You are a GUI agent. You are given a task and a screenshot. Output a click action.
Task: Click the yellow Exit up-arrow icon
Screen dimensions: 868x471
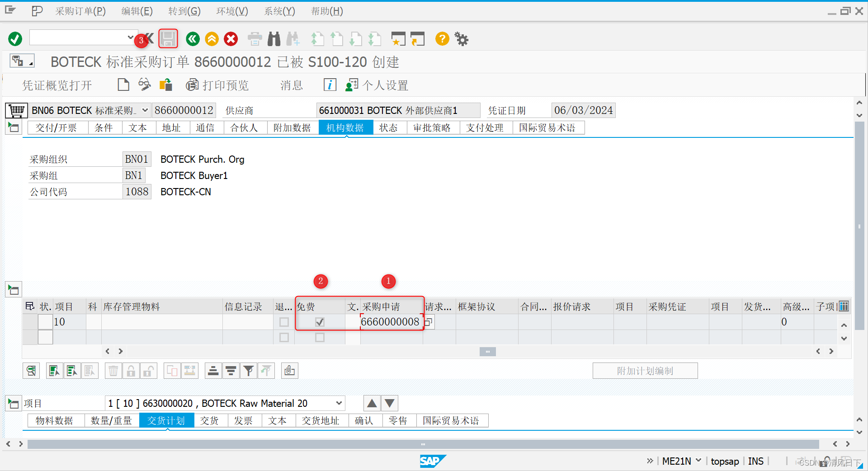click(x=212, y=39)
